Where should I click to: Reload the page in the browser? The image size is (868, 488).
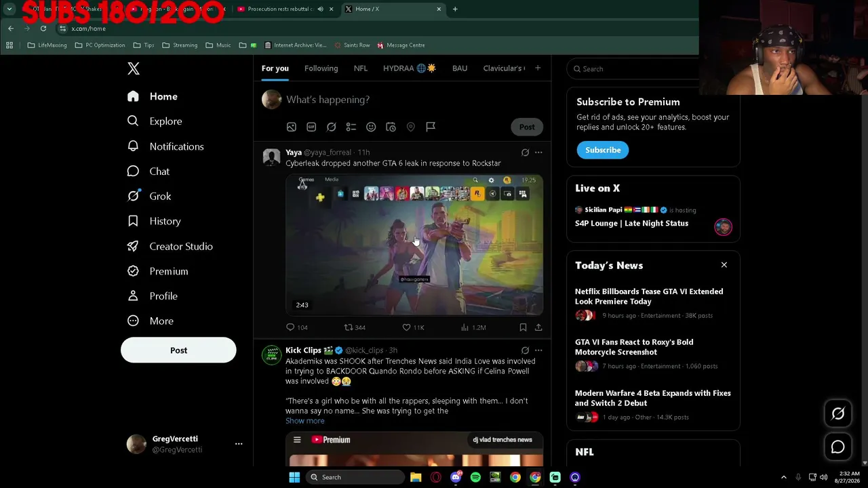(43, 28)
